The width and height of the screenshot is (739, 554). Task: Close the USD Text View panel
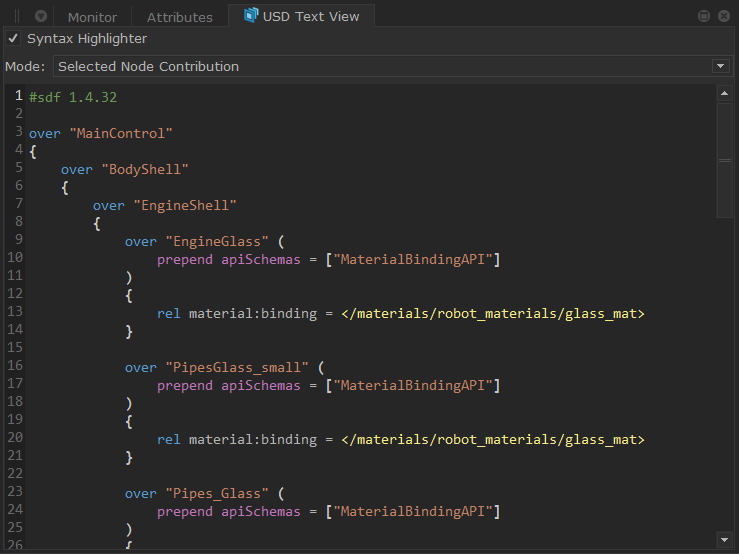tap(723, 16)
